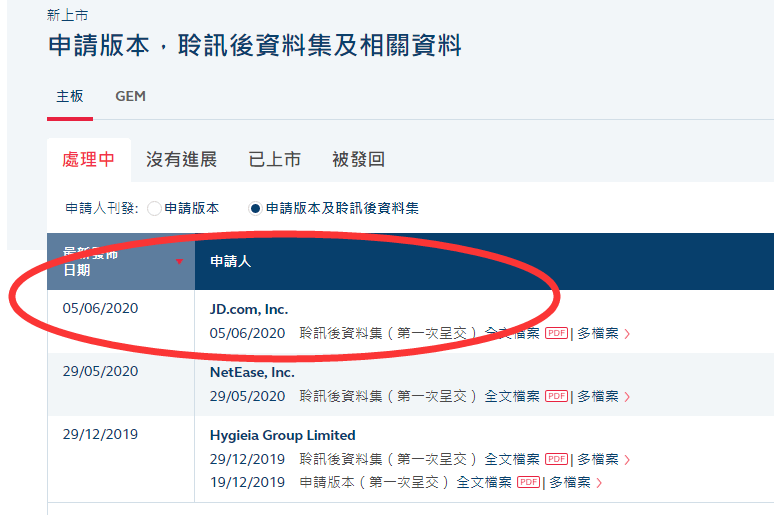The height and width of the screenshot is (515, 774).
Task: Click NetEase 全文檔案 text link
Action: pyautogui.click(x=512, y=396)
